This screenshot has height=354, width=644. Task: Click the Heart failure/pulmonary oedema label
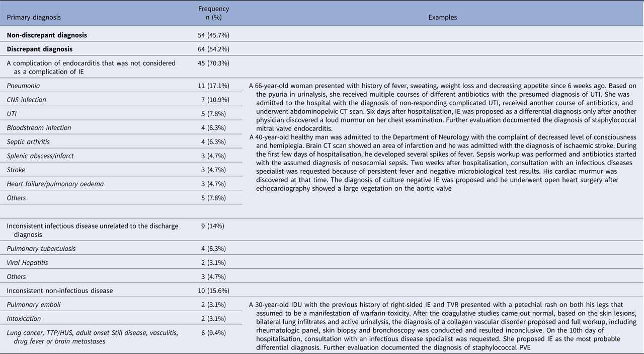point(55,184)
